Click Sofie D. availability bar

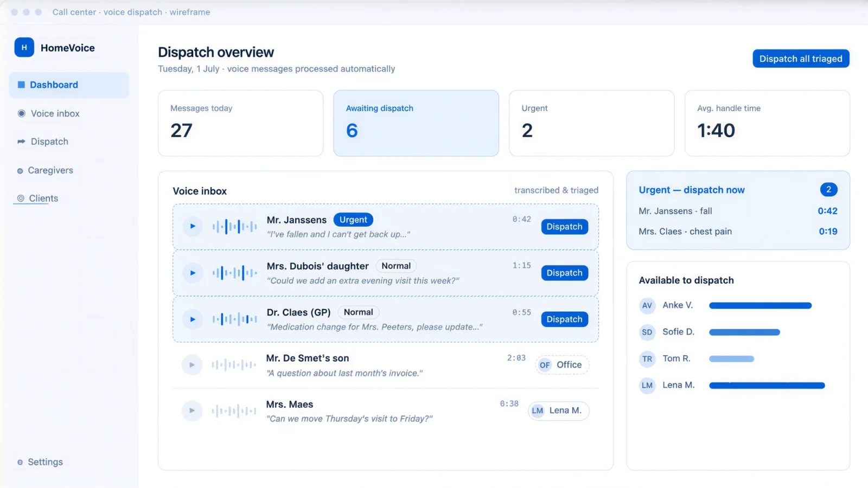pos(744,332)
